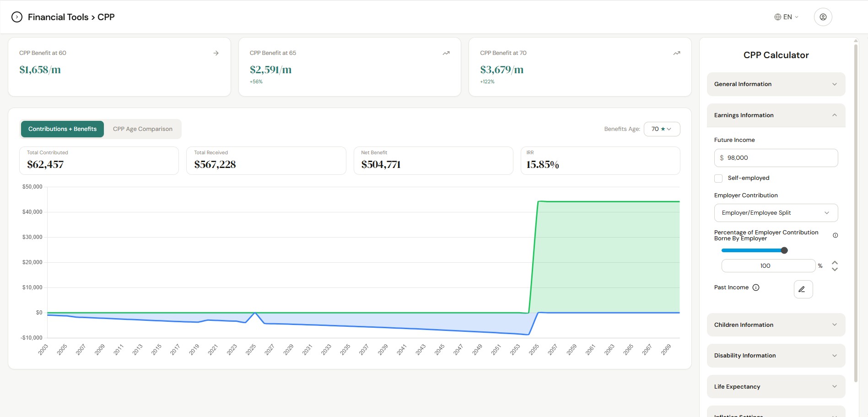Viewport: 868px width, 417px height.
Task: Click the $3,679/m benefit value
Action: pos(501,70)
